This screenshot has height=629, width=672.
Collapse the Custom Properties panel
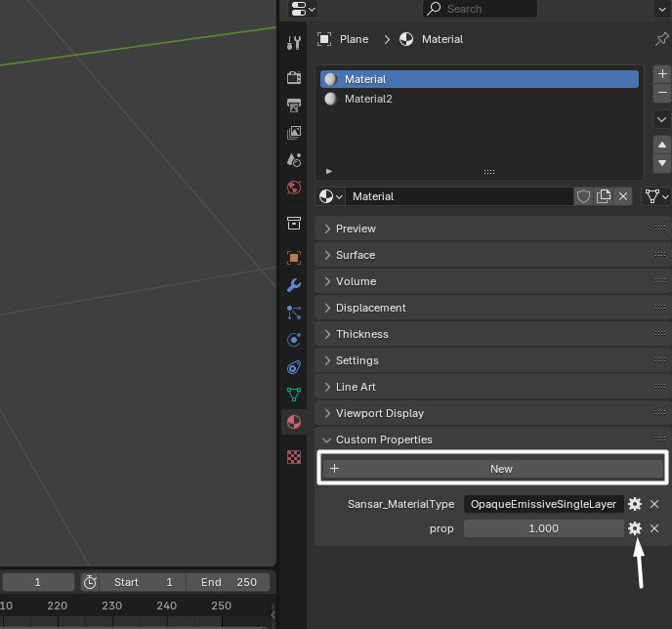pyautogui.click(x=384, y=440)
